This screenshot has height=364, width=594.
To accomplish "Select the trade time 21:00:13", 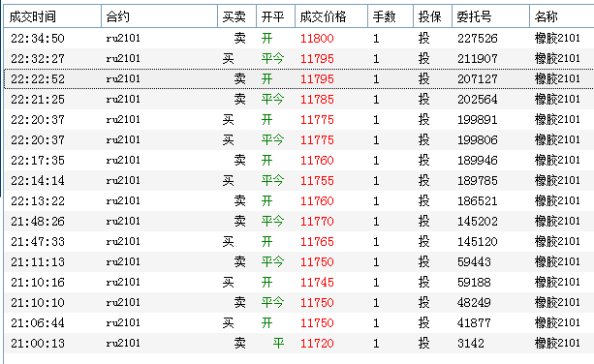I will pos(38,344).
